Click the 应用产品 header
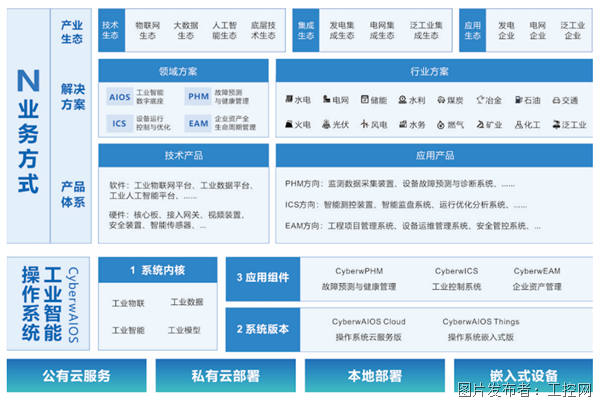Screen dimensions: 600x404 tap(434, 155)
